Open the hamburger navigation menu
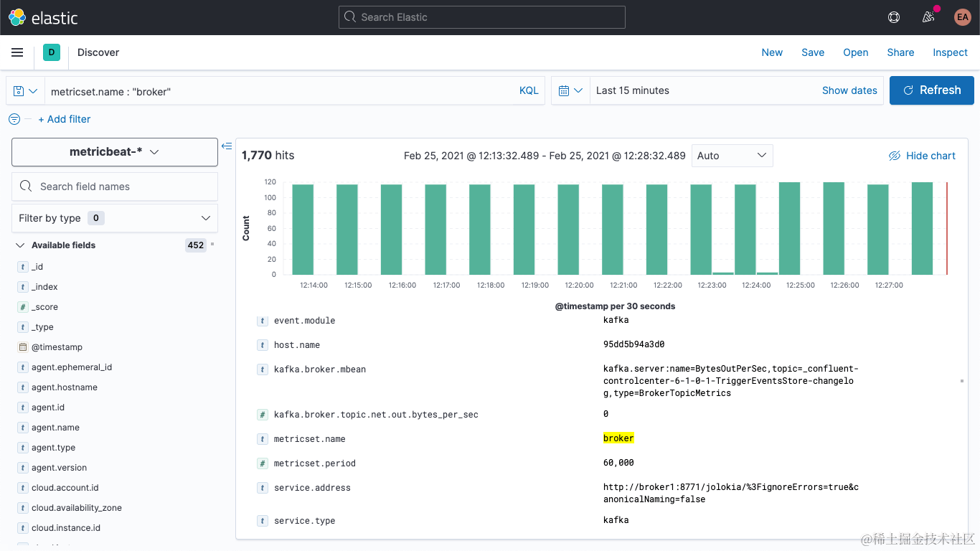The image size is (980, 551). click(17, 52)
